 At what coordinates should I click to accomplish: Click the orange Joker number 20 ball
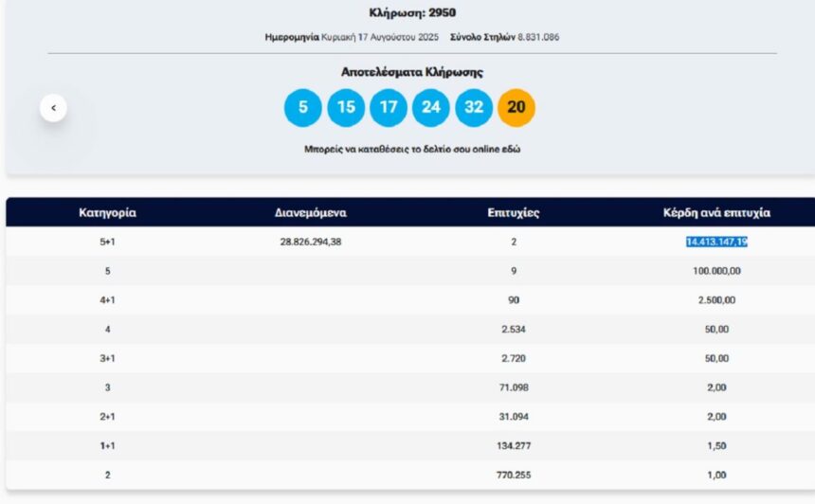(x=516, y=107)
